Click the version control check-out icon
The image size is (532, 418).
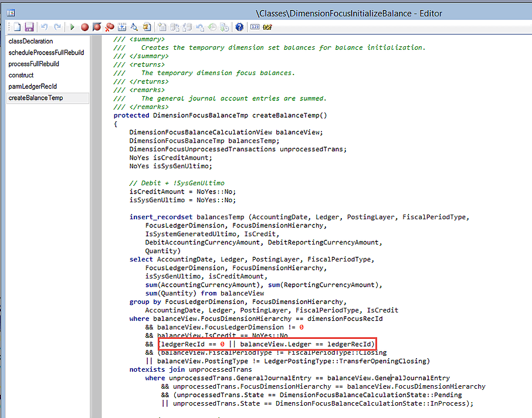tap(187, 27)
